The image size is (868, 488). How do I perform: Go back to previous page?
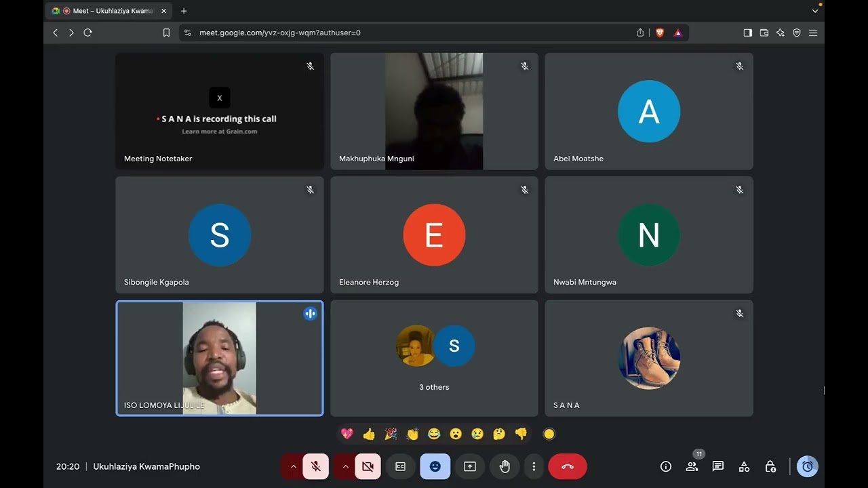tap(56, 33)
